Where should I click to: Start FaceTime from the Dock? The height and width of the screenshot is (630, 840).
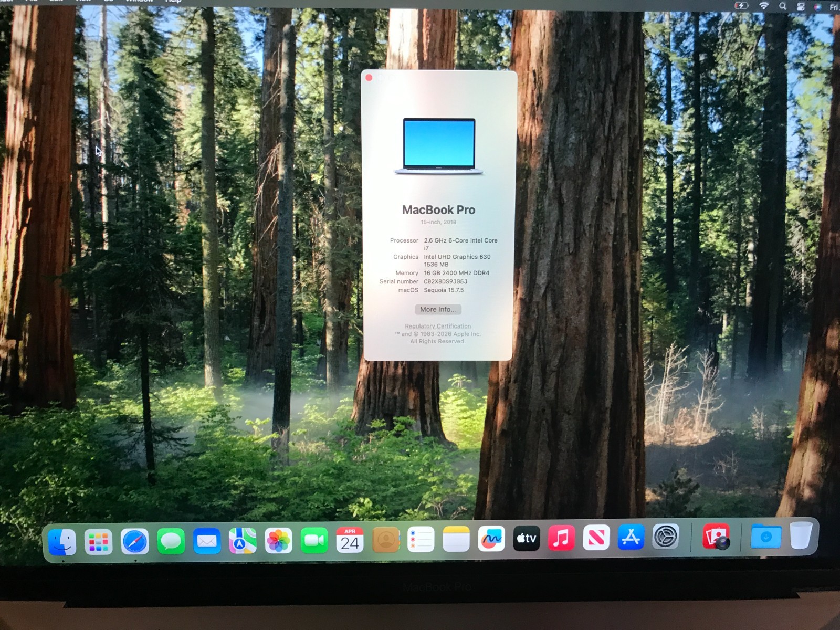(x=314, y=540)
